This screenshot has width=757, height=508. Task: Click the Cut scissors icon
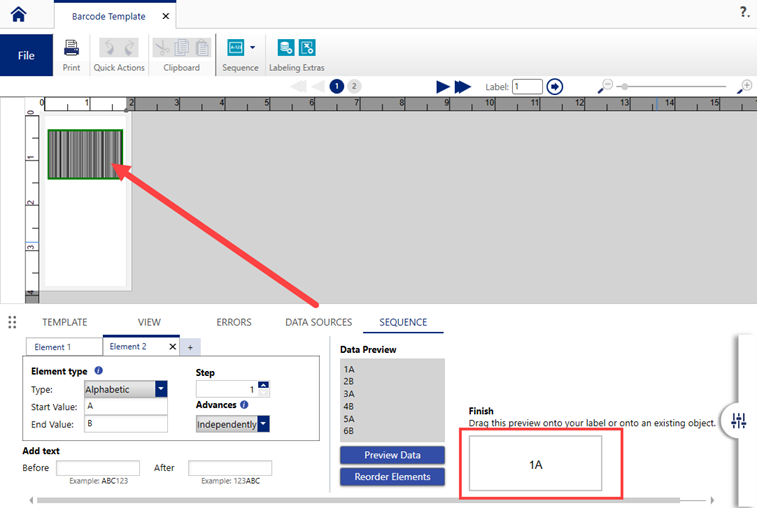coord(162,48)
